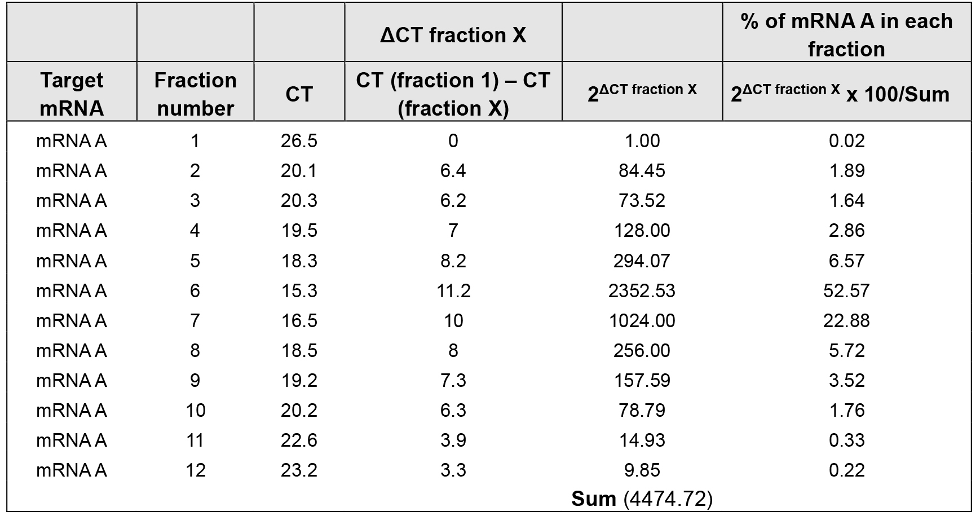Screen dimensions: 980x520
Task: Click the 'Target mRNA' column header
Action: 72,94
